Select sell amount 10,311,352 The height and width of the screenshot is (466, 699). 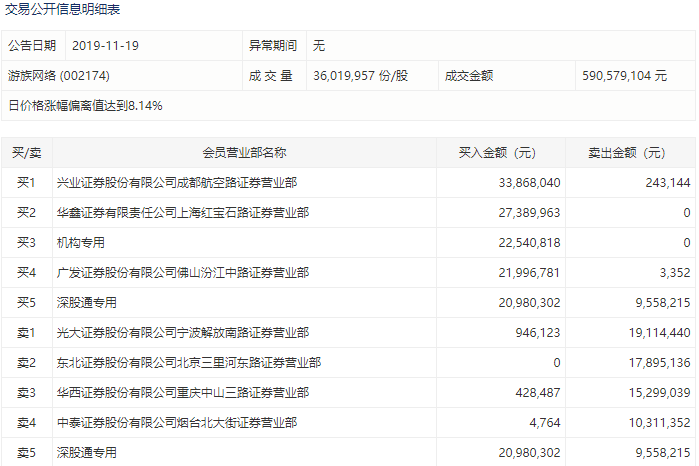click(659, 422)
